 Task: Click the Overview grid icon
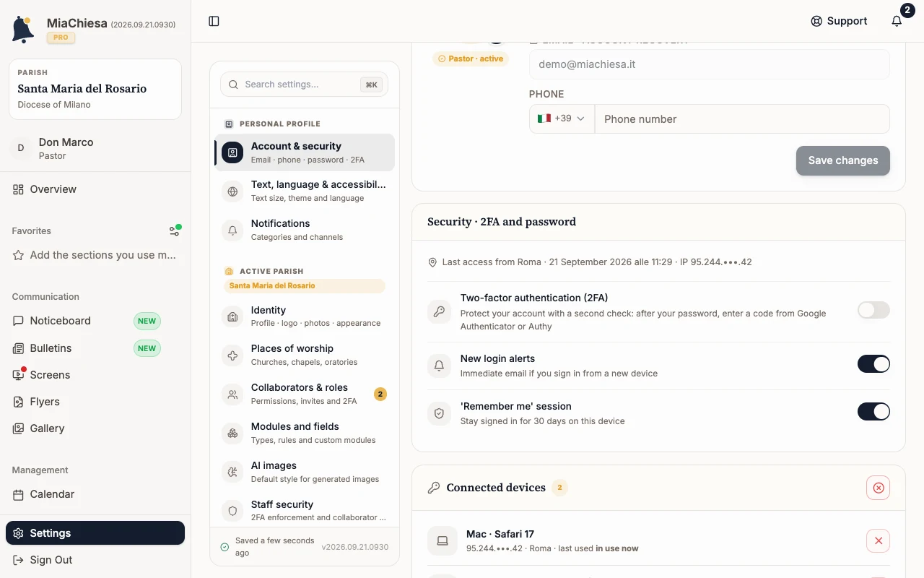[x=18, y=189]
